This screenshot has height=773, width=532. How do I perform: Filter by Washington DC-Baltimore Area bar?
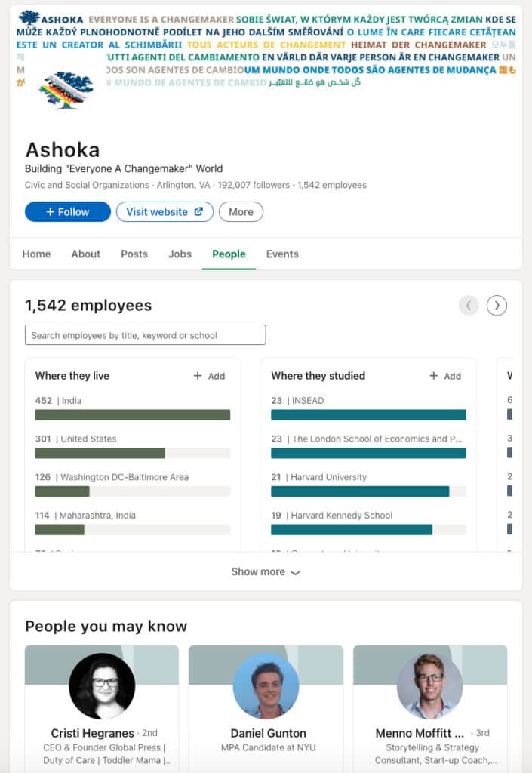click(x=133, y=491)
